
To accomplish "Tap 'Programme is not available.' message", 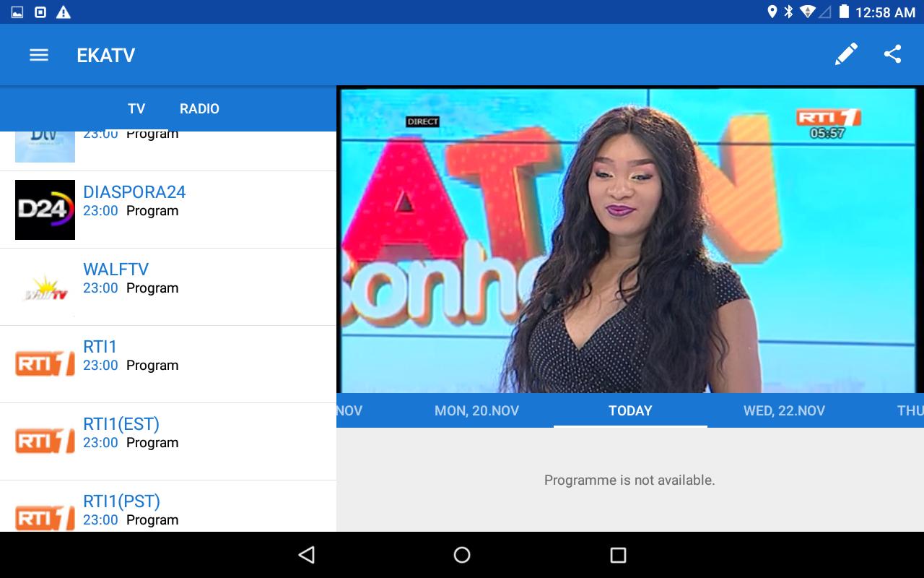I will [629, 480].
